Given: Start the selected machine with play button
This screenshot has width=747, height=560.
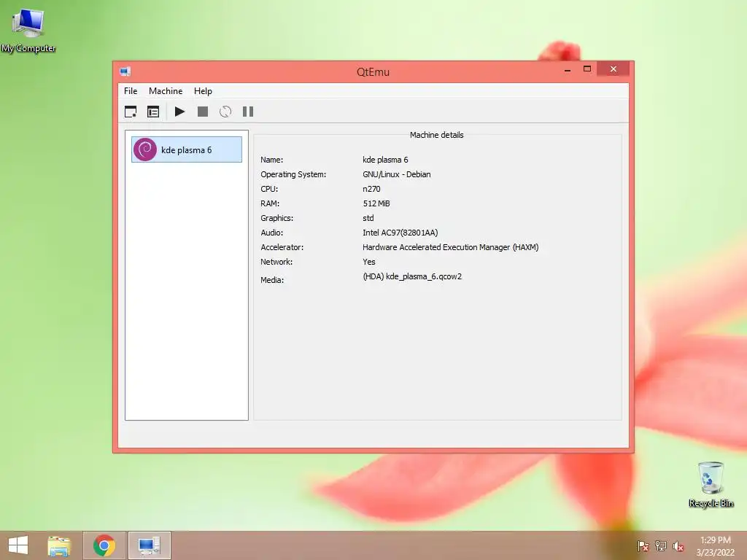Looking at the screenshot, I should [179, 112].
